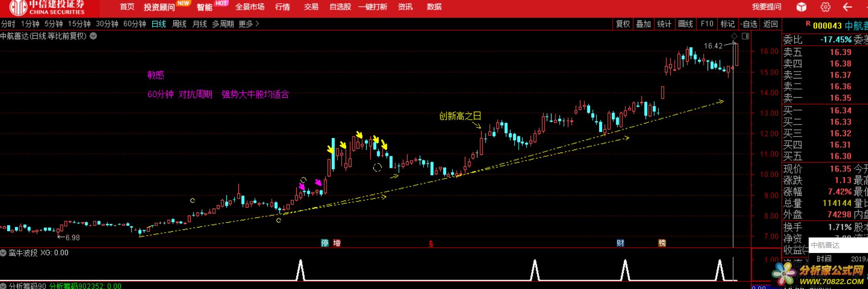Open the 自选股 menu
Image resolution: width=868 pixels, height=289 pixels.
point(341,7)
